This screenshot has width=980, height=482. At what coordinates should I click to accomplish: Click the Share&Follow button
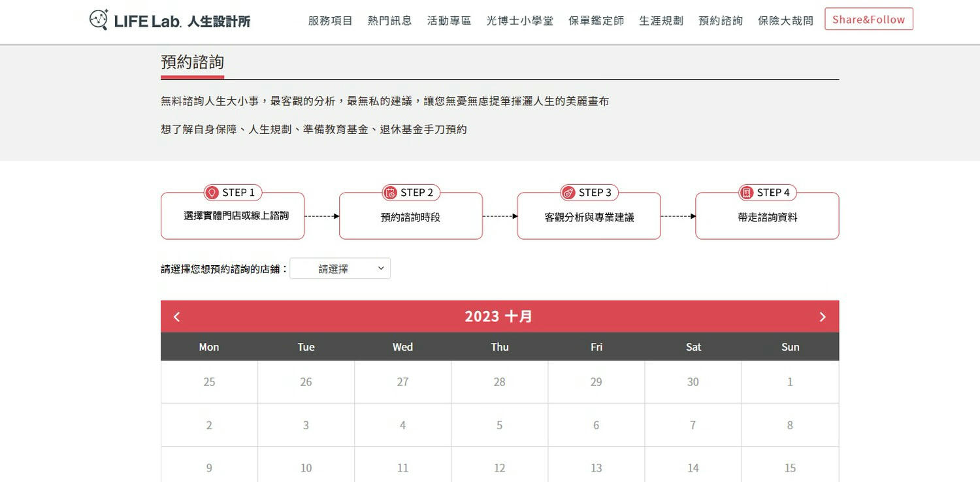[869, 19]
